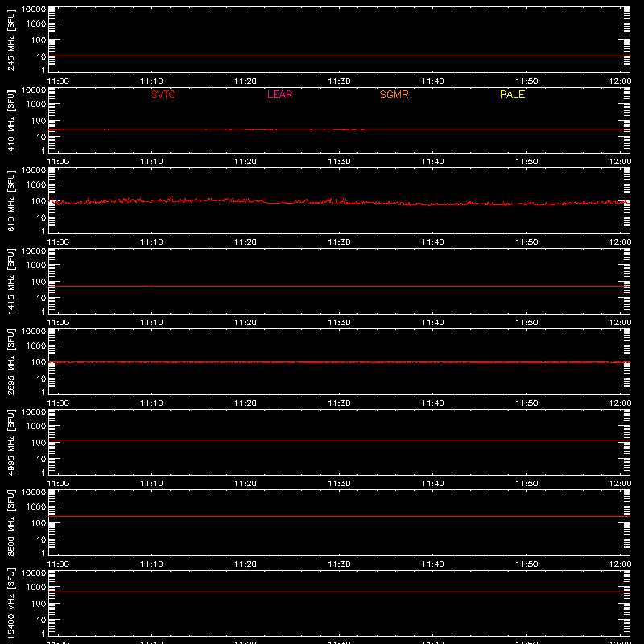Select the 1000 tick label on the 410 MHz axis

click(x=36, y=104)
